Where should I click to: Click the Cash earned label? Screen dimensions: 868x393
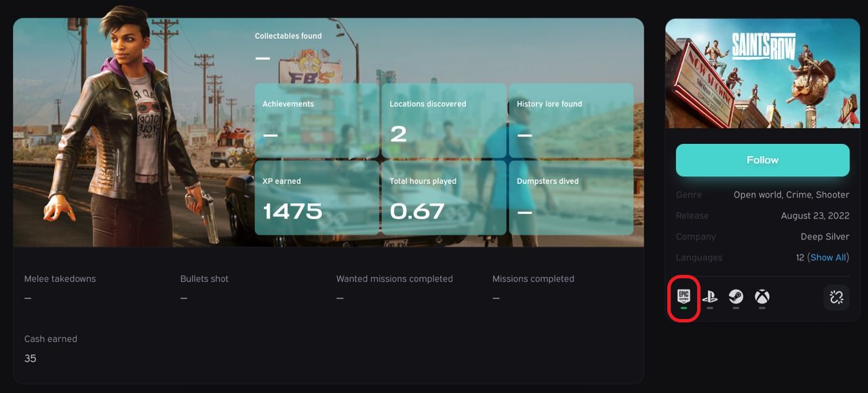[x=50, y=339]
